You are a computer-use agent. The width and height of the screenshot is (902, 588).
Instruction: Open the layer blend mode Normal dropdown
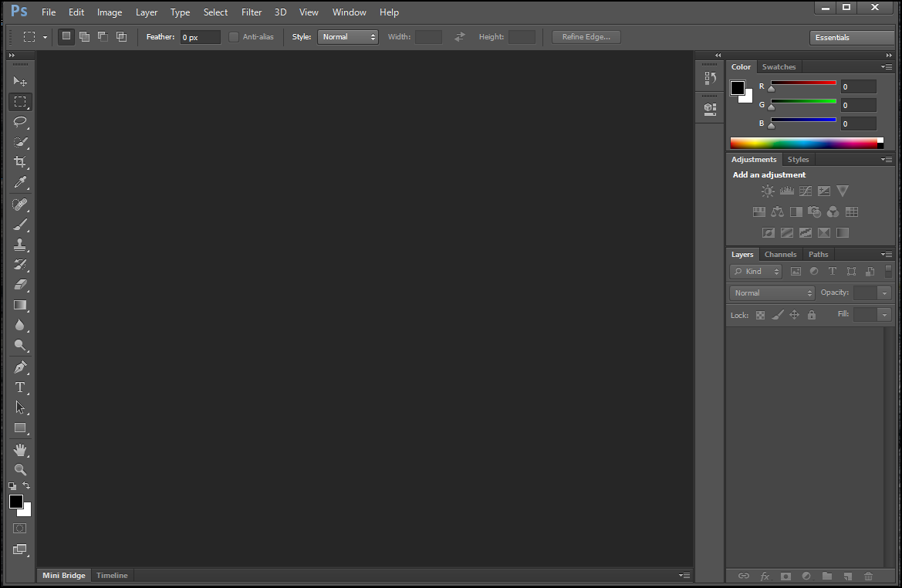point(772,293)
